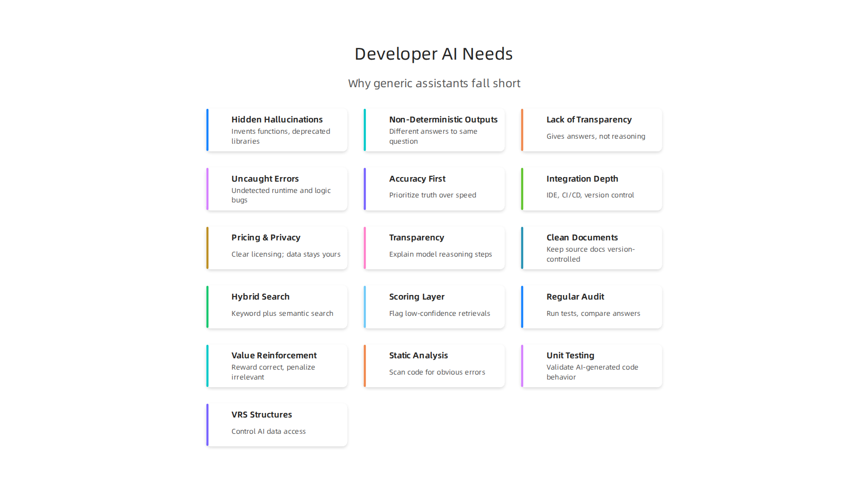Select the 'Uncaught Errors' heading
Screen dimensions: 868x488
coord(265,178)
